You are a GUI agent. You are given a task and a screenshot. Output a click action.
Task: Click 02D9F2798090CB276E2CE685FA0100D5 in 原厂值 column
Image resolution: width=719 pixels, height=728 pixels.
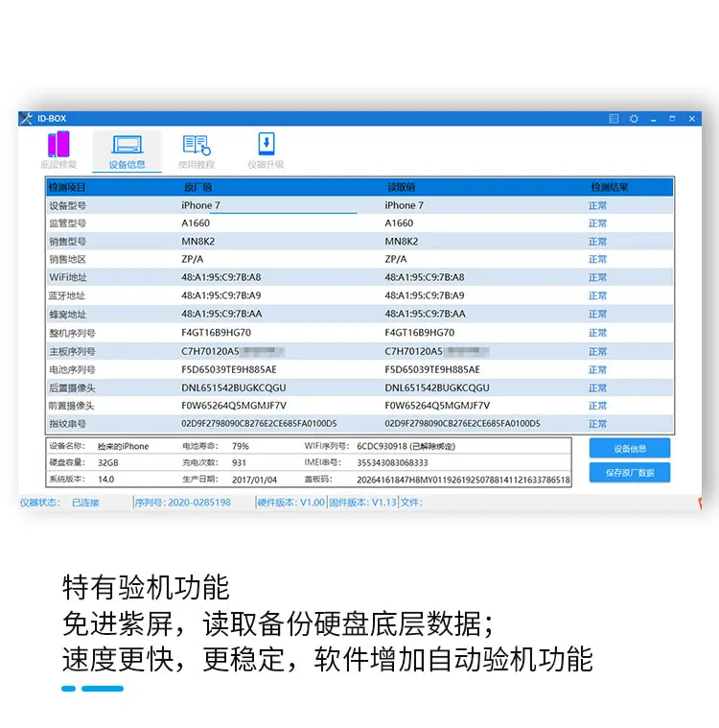(x=259, y=423)
